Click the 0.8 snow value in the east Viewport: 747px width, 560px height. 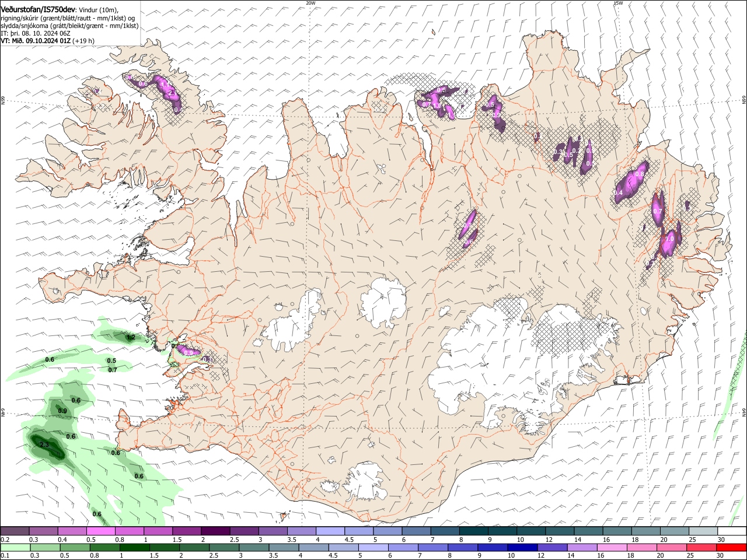click(x=639, y=174)
